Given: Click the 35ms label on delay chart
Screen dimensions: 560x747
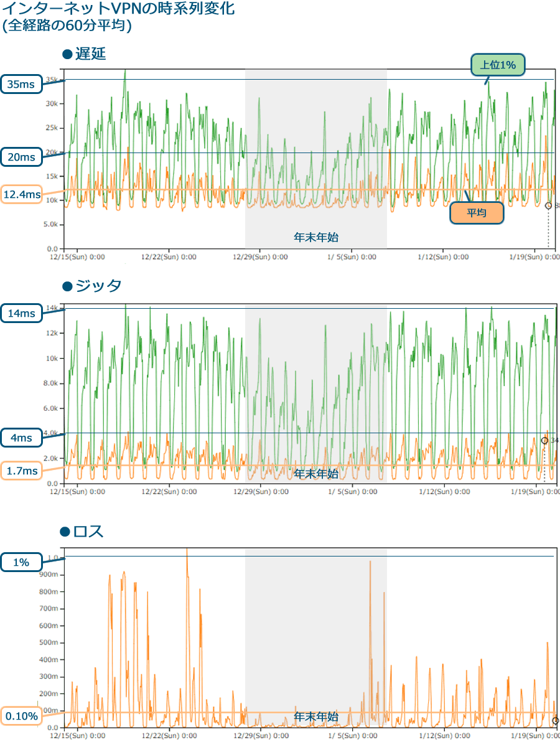Looking at the screenshot, I should 21,85.
